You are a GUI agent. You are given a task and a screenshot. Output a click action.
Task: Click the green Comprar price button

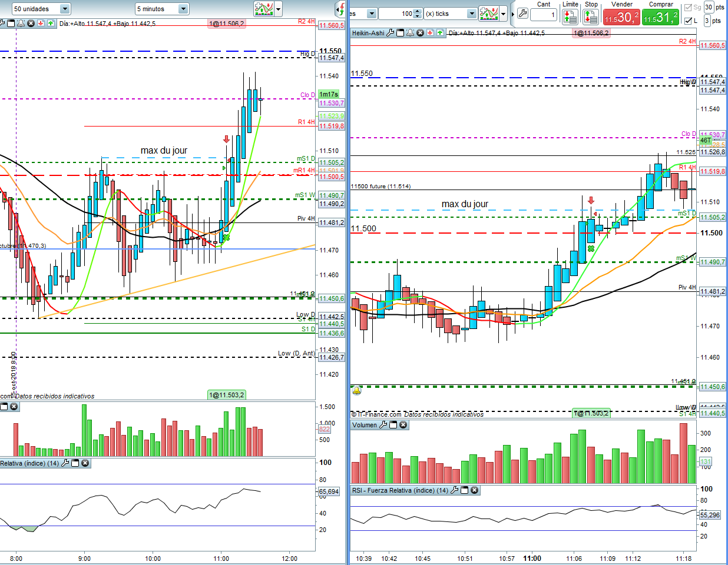(660, 17)
